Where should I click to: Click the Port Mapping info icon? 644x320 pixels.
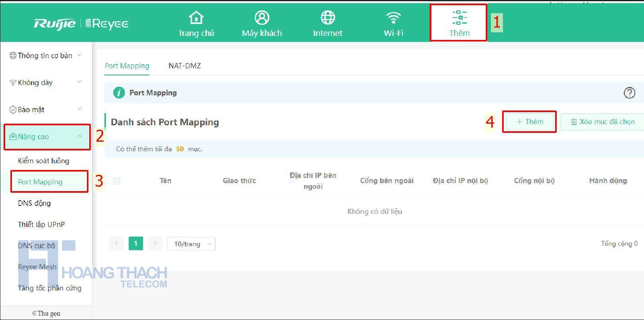[x=119, y=93]
